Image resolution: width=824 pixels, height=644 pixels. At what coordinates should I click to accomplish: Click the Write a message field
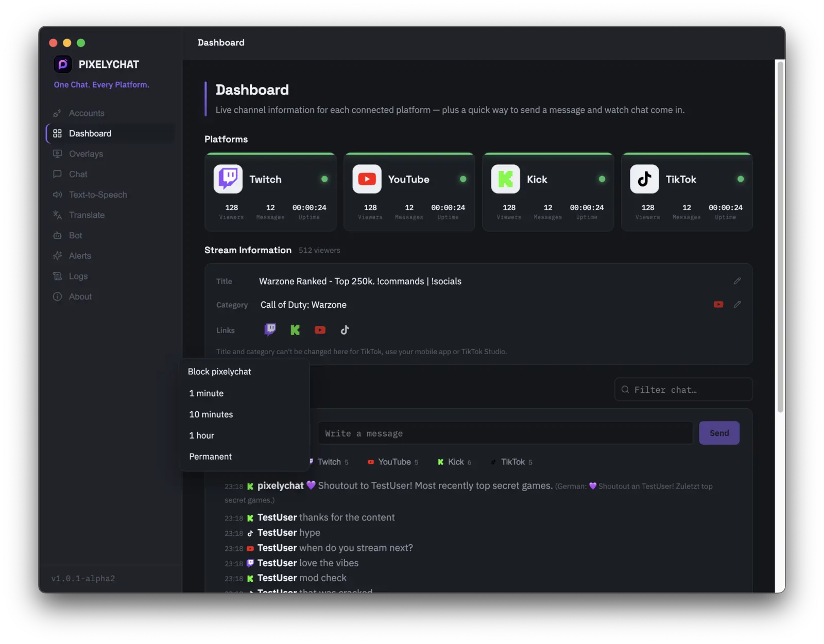coord(505,433)
